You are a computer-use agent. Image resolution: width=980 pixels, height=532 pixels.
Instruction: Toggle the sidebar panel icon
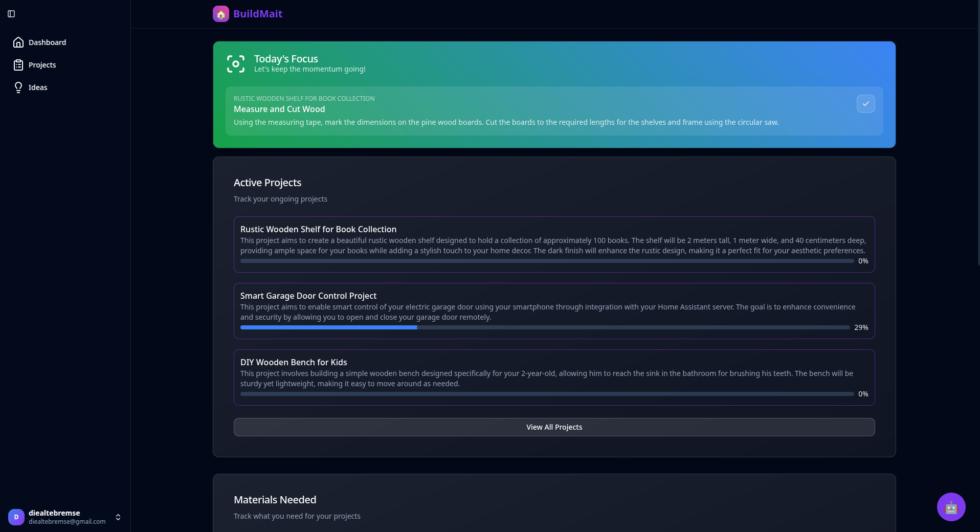pyautogui.click(x=11, y=14)
